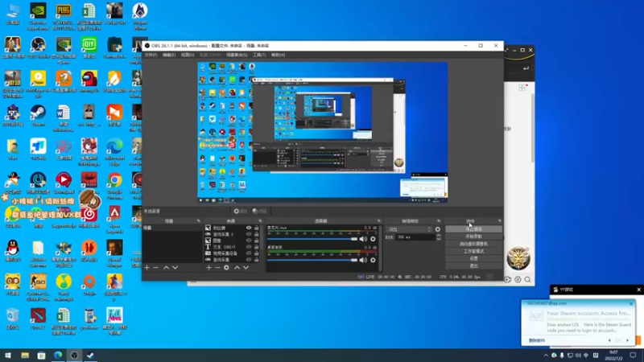Click 工作室模式 studio mode button

pos(473,251)
